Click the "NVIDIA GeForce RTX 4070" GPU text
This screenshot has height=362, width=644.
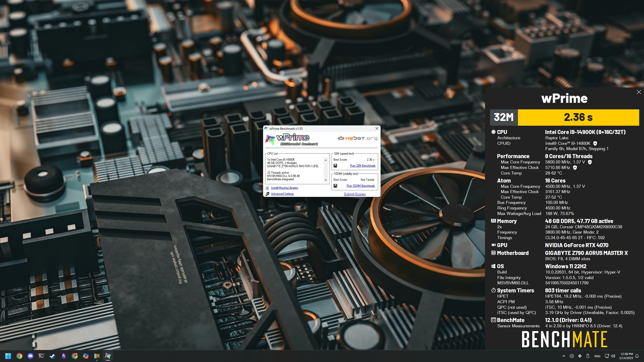577,245
